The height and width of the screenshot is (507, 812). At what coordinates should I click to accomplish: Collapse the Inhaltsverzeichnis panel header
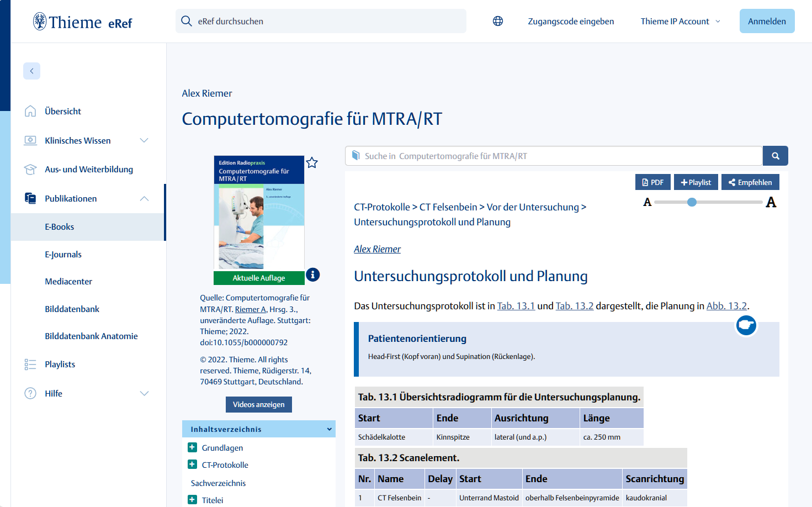click(259, 429)
